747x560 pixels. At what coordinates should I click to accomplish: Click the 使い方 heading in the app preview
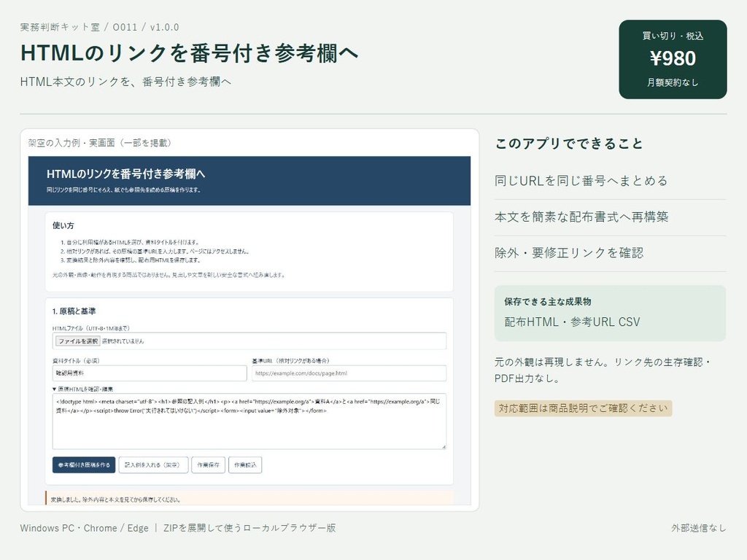(x=63, y=225)
